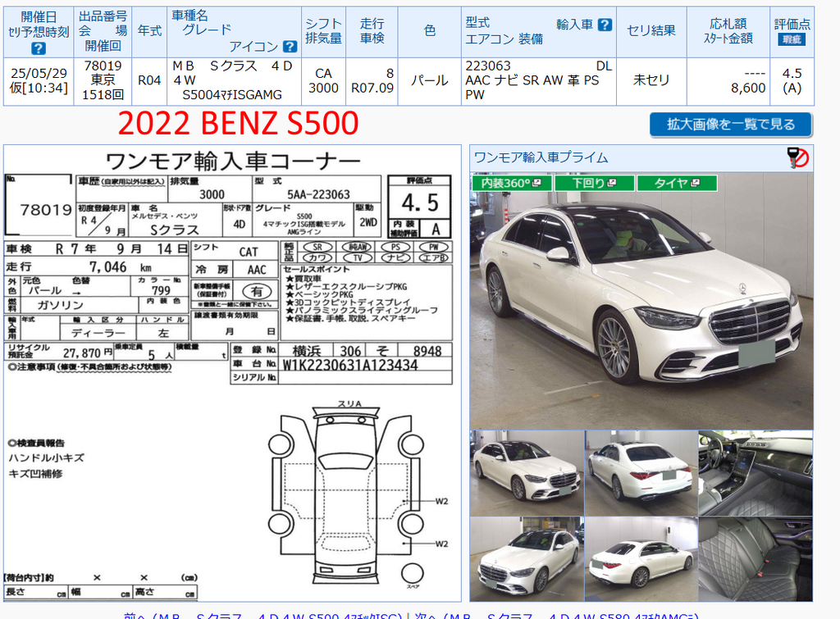Click the ワンモア輸入車プライム panel title
Image resolution: width=840 pixels, height=619 pixels.
tap(541, 157)
